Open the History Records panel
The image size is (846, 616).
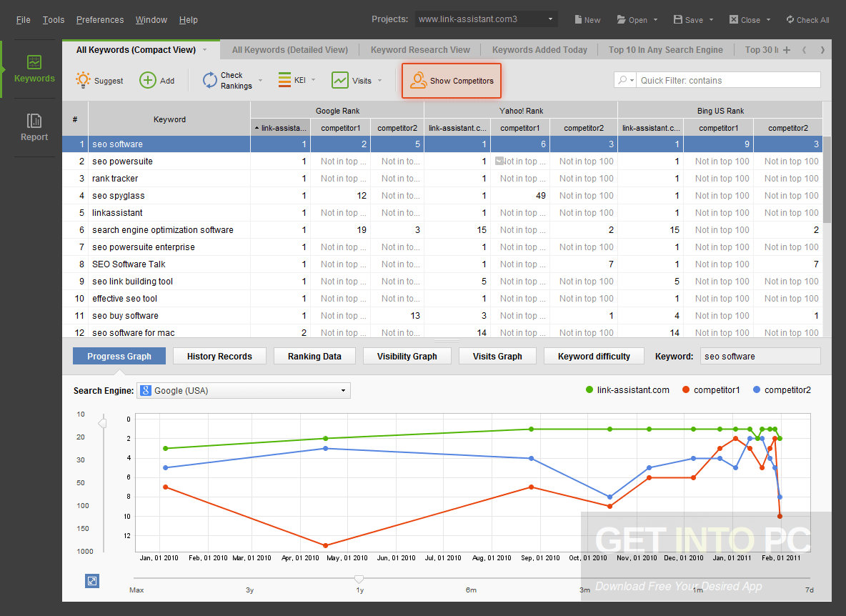219,356
